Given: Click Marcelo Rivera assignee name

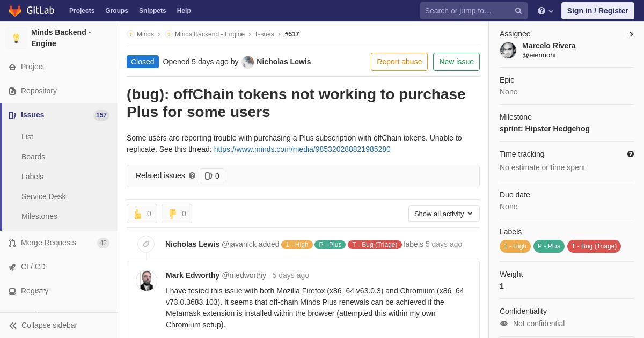Looking at the screenshot, I should tap(549, 46).
